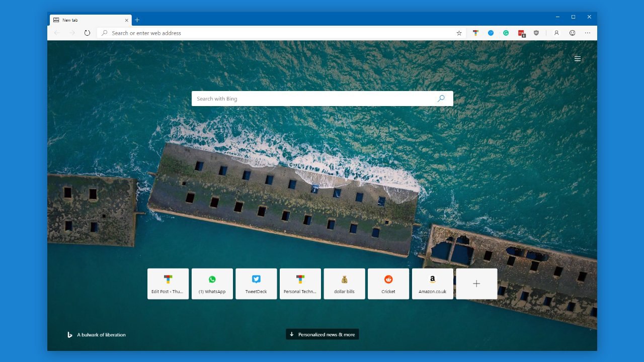The height and width of the screenshot is (362, 644).
Task: Expand Personalized news & more
Action: pos(323,334)
